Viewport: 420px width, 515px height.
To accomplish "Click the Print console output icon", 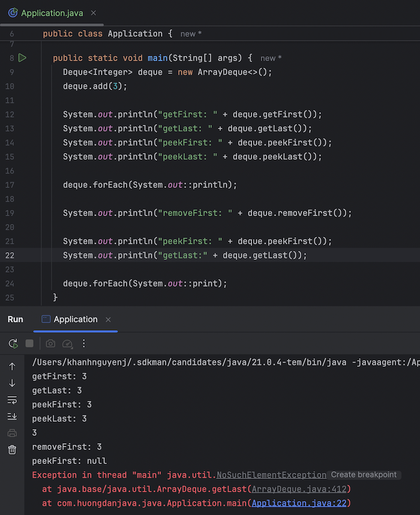I will click(12, 433).
